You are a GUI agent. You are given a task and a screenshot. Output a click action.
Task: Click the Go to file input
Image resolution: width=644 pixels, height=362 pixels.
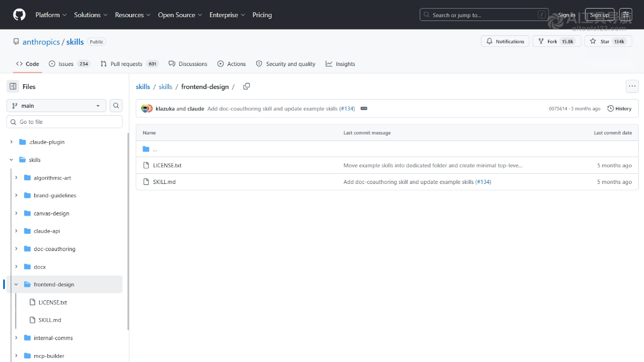(x=64, y=122)
